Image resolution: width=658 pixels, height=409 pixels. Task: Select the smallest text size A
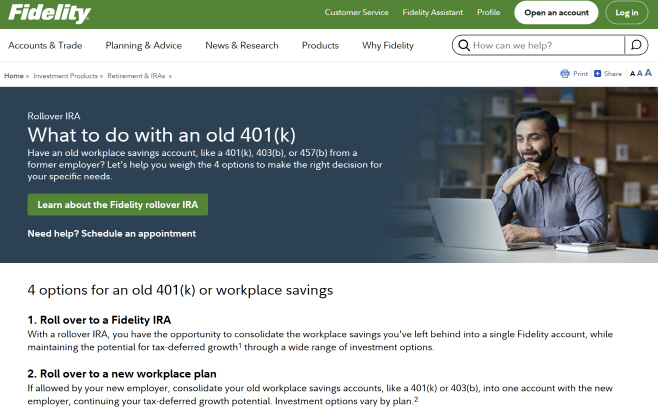tap(632, 74)
